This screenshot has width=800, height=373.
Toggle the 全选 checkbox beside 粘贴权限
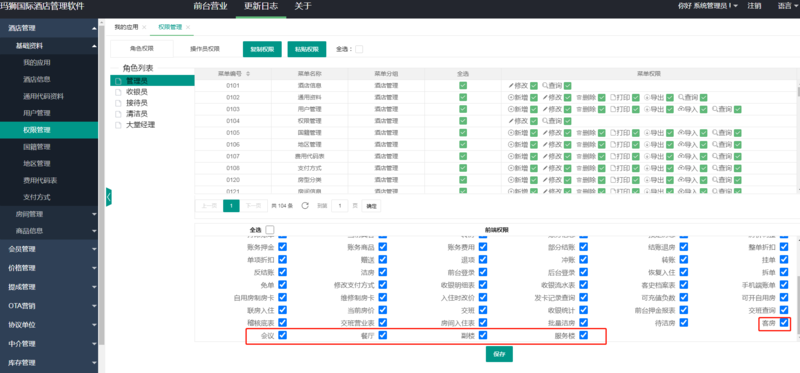(359, 49)
